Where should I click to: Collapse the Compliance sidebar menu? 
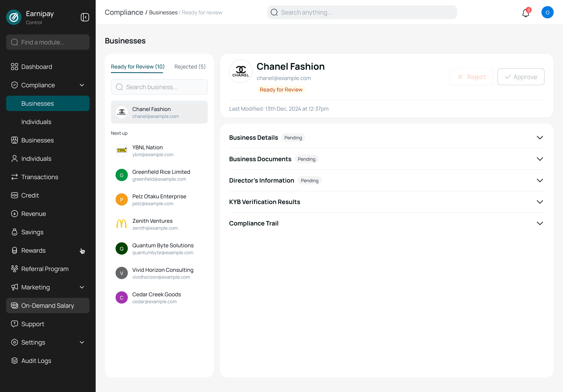coord(82,85)
